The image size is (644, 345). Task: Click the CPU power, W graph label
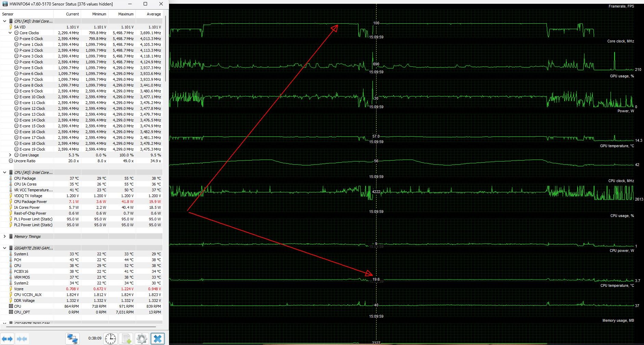coord(622,251)
